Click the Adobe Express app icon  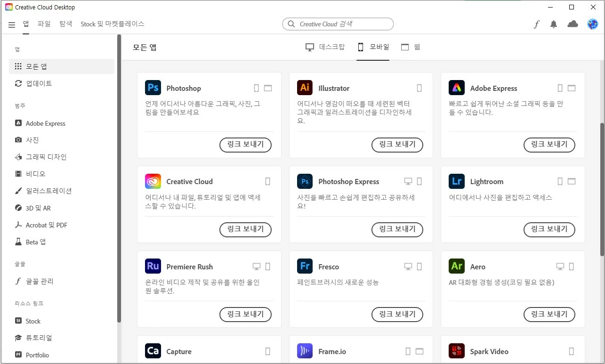tap(457, 88)
